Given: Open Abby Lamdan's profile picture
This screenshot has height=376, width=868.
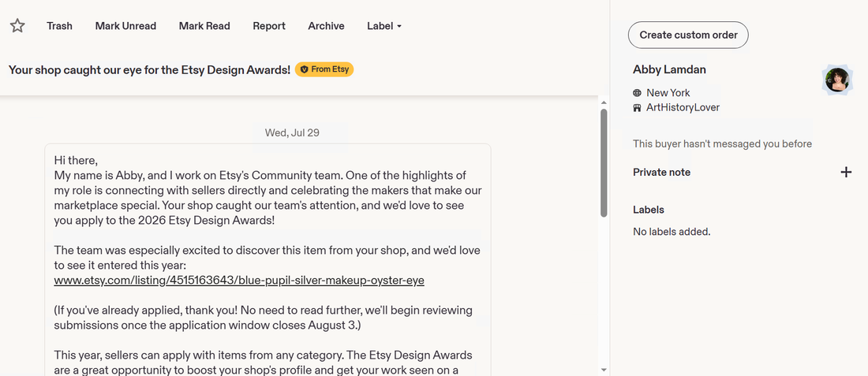Looking at the screenshot, I should click(836, 80).
